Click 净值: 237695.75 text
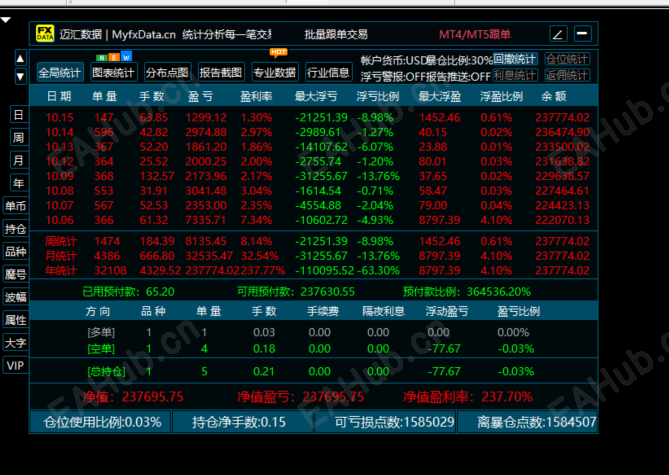 (x=133, y=397)
